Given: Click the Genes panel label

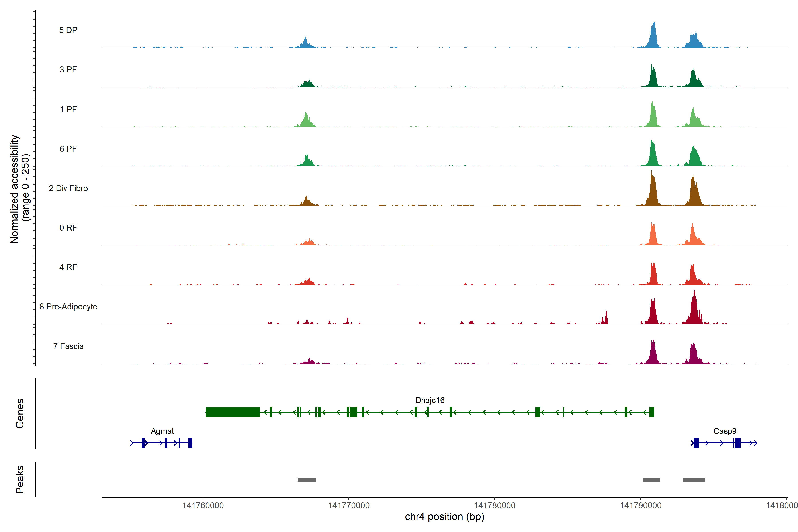Looking at the screenshot, I should tap(20, 413).
